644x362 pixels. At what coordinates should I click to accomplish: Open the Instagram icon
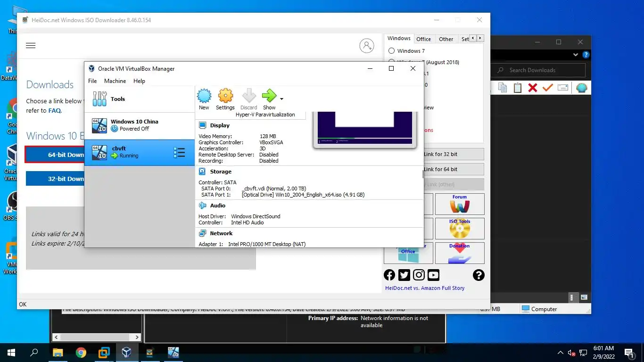419,275
